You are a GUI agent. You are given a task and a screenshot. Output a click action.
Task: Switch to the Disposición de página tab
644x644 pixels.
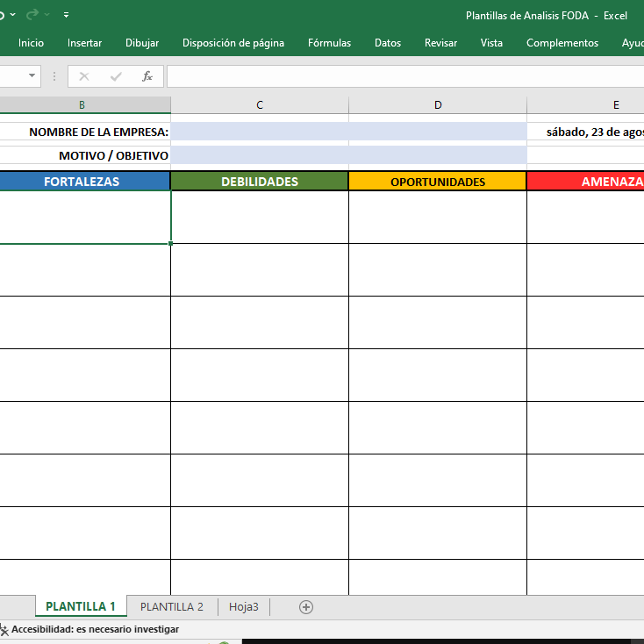pyautogui.click(x=233, y=43)
